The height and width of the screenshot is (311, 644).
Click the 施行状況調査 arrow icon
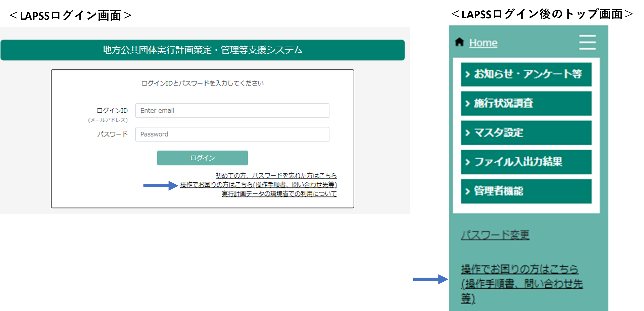[x=468, y=104]
